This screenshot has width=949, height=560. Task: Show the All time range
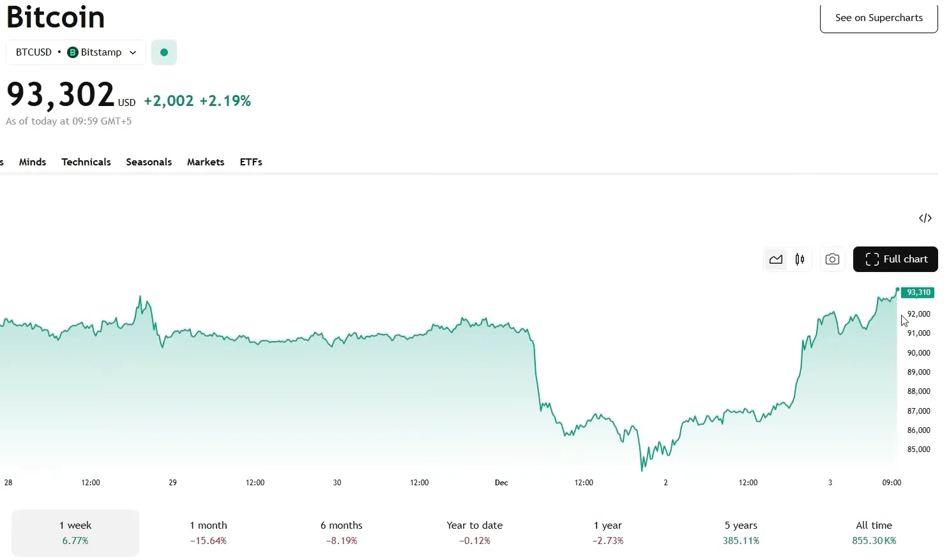[x=874, y=533]
